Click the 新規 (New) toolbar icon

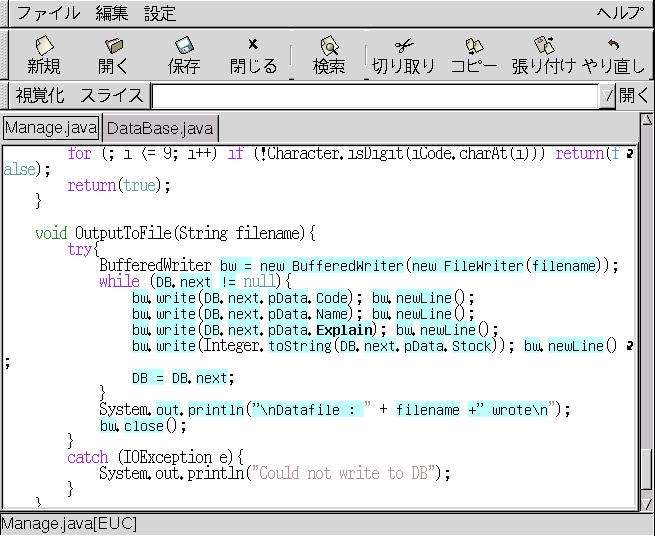[43, 55]
